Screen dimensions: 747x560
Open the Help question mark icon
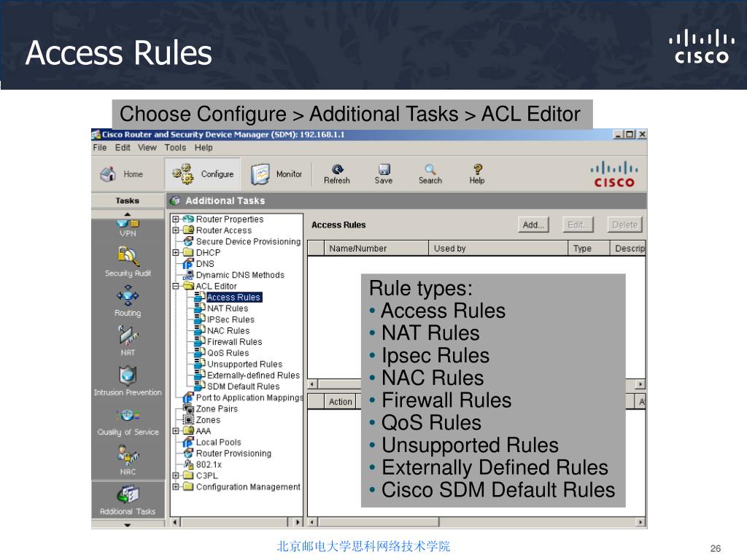click(x=477, y=169)
